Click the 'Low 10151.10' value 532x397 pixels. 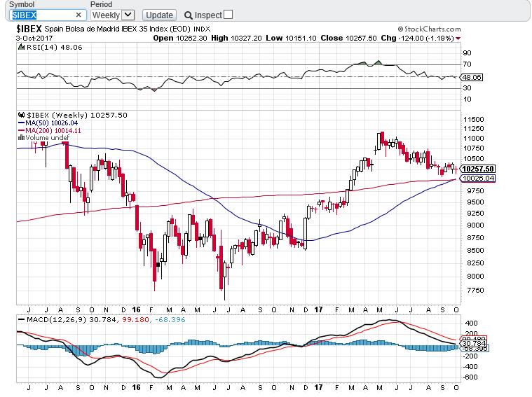(x=291, y=38)
